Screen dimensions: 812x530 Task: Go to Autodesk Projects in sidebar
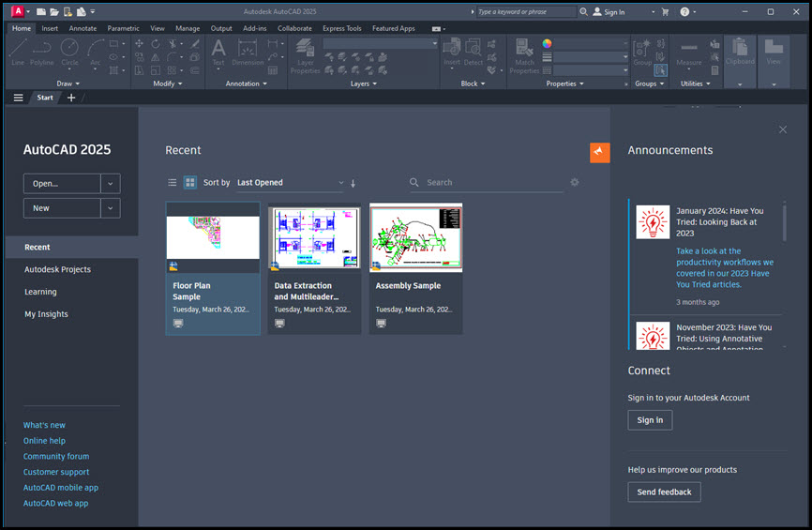point(57,269)
